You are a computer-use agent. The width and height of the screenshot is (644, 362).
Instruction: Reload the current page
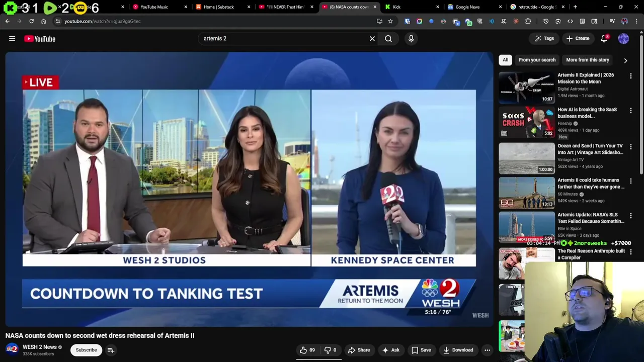click(31, 21)
